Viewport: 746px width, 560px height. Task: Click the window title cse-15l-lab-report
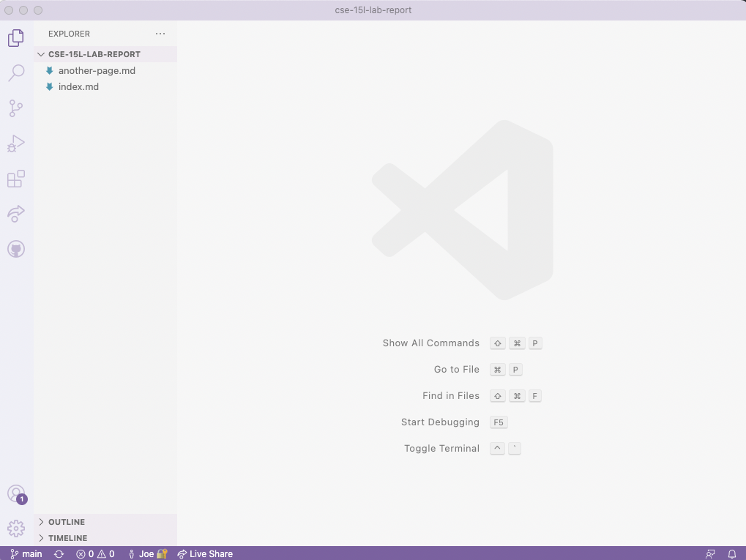pyautogui.click(x=373, y=10)
